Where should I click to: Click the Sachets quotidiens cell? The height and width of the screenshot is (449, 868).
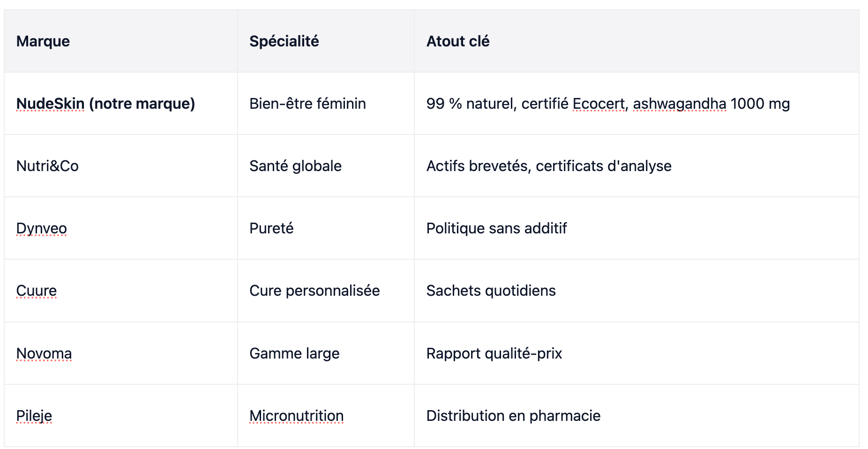click(x=636, y=291)
